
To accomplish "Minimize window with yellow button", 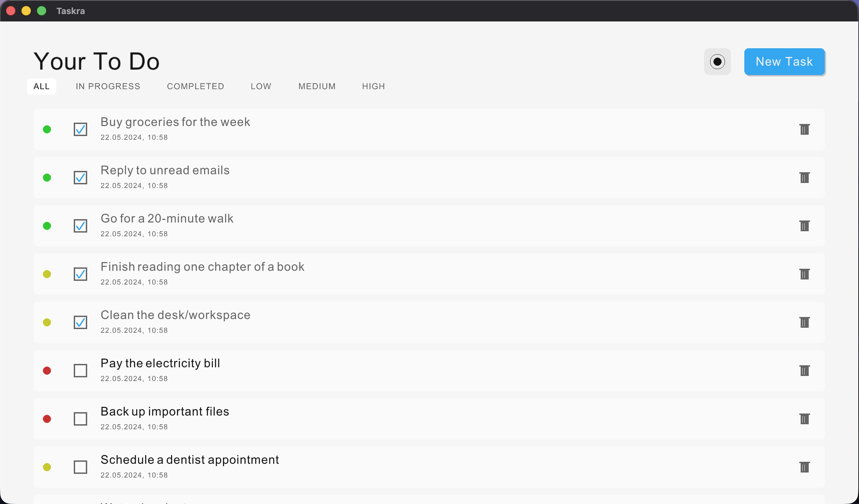I will point(26,11).
